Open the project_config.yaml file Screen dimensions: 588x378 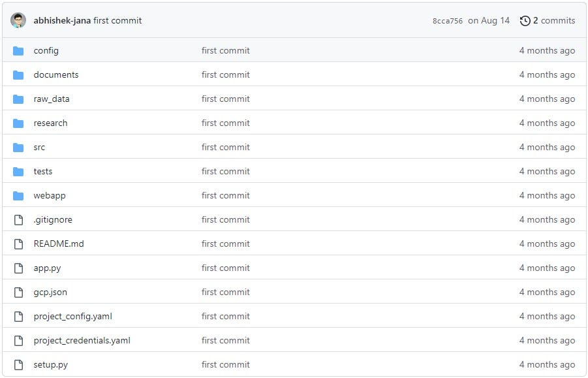click(x=73, y=317)
